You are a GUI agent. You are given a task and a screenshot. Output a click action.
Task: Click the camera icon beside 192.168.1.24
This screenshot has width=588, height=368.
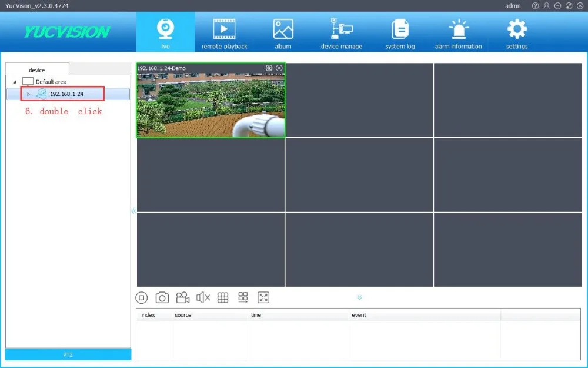pos(42,94)
